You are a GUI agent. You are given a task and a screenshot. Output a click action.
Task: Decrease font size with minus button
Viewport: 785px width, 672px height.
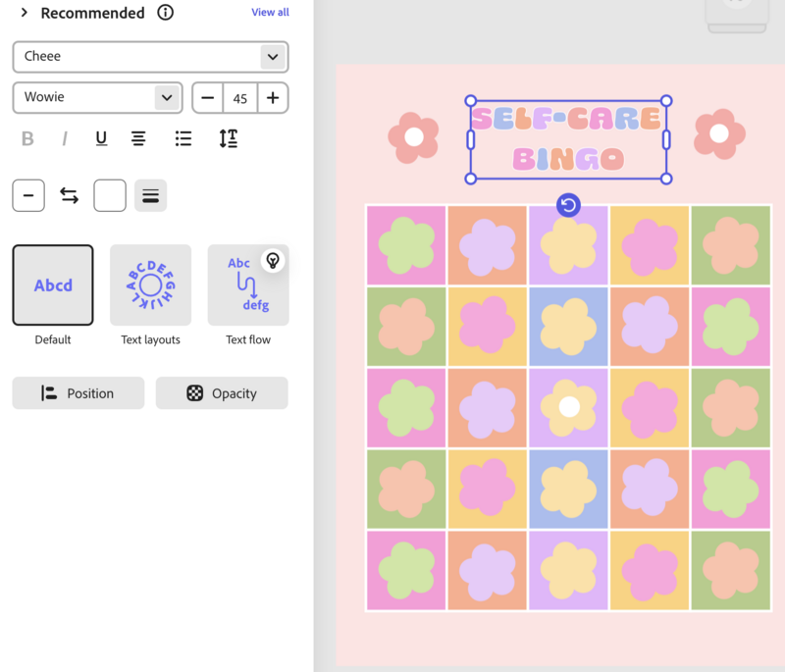pyautogui.click(x=208, y=97)
